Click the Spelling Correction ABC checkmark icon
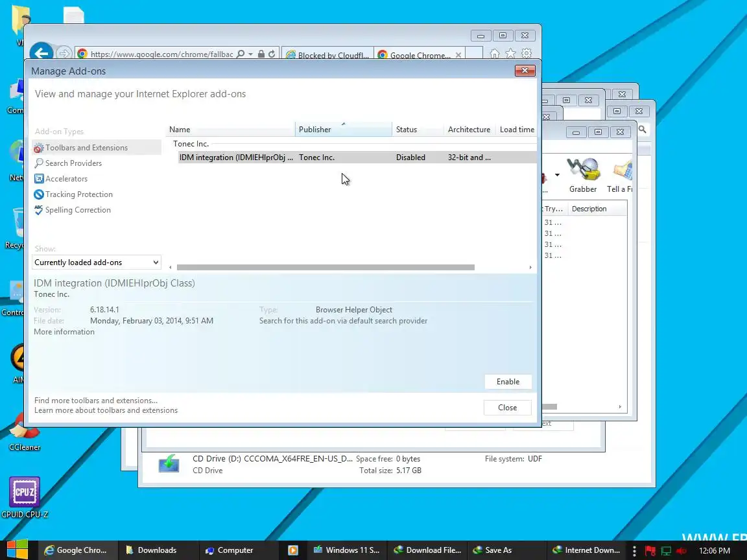This screenshot has width=747, height=560. [39, 210]
